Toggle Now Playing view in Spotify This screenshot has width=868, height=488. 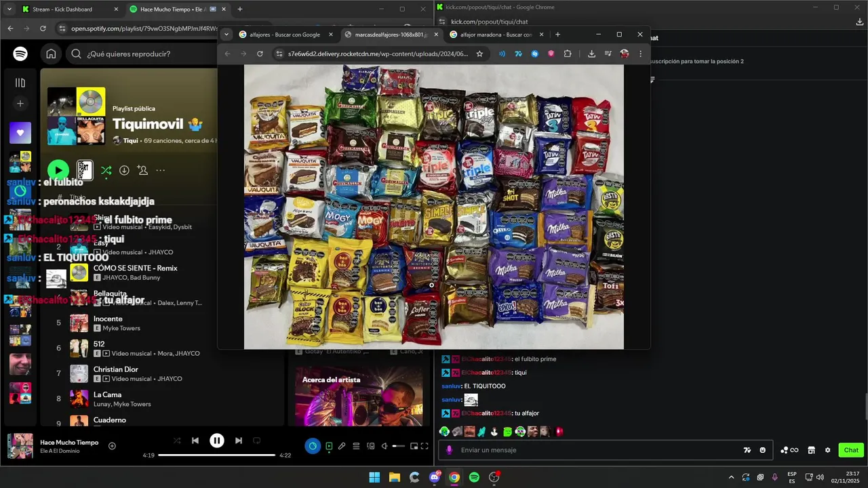pyautogui.click(x=329, y=446)
